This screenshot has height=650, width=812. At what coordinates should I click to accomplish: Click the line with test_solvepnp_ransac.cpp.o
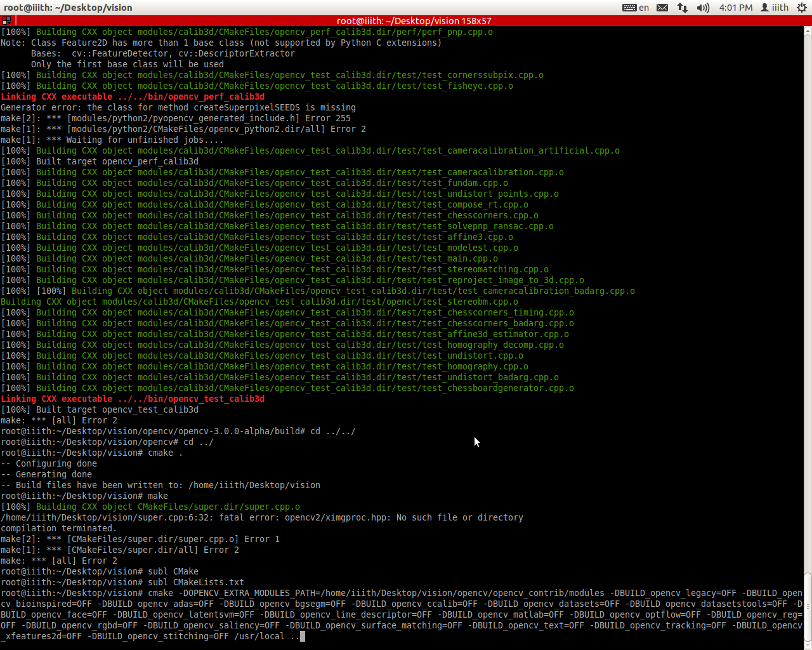point(277,226)
